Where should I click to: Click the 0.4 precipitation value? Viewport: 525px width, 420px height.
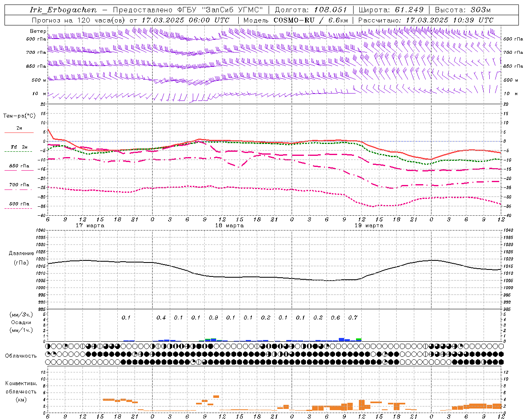(x=161, y=318)
